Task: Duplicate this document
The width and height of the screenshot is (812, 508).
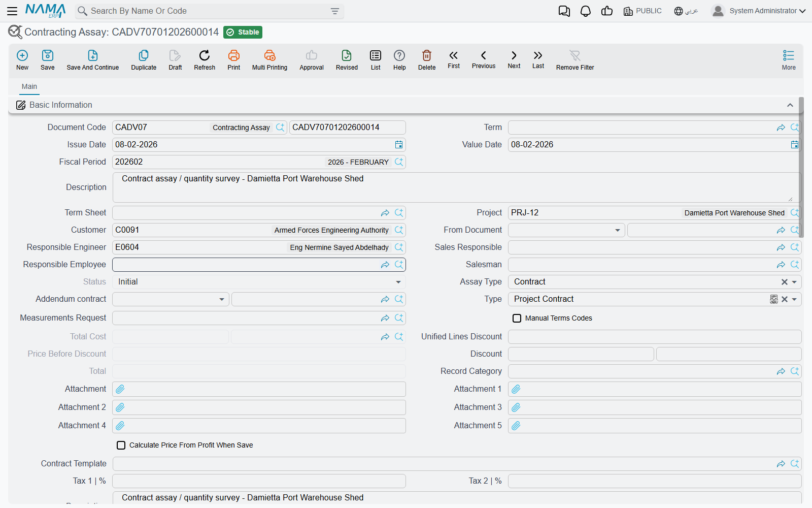Action: click(144, 60)
